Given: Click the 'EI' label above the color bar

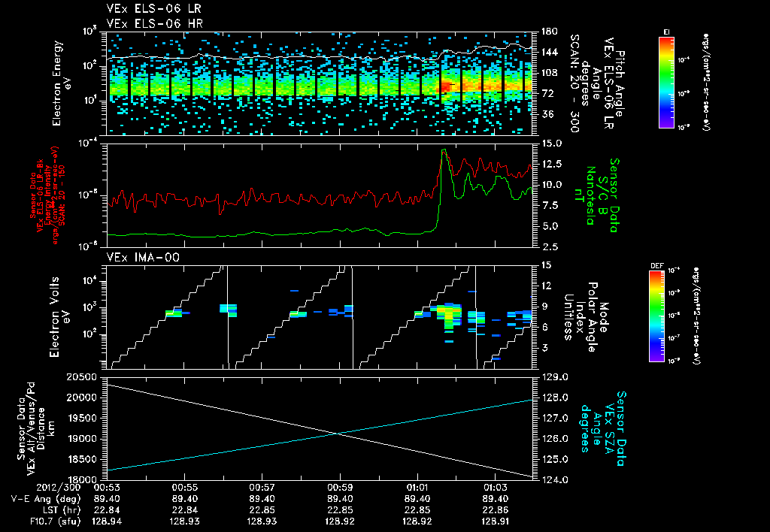Looking at the screenshot, I should tap(666, 32).
